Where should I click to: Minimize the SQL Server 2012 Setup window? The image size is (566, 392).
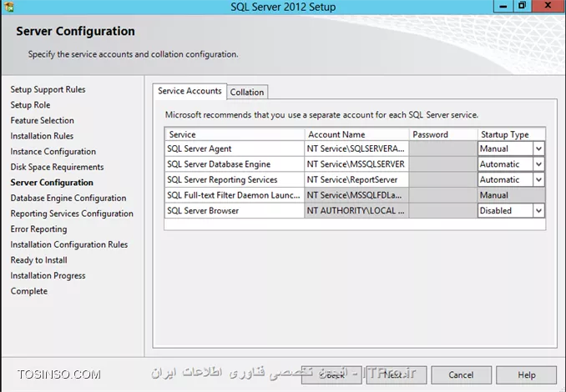pos(503,6)
